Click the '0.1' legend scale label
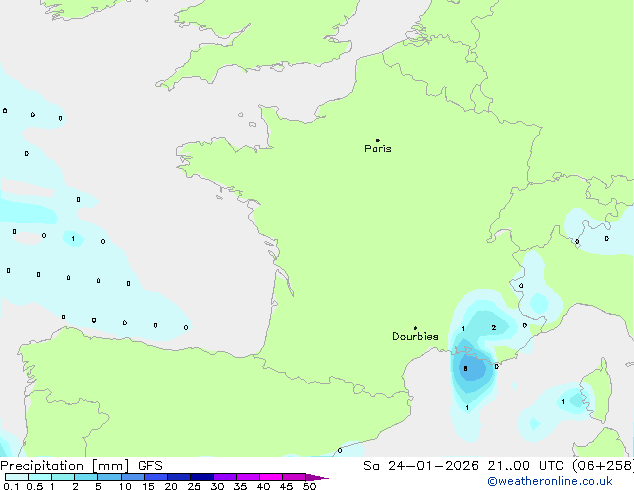The image size is (634, 490). pyautogui.click(x=11, y=486)
